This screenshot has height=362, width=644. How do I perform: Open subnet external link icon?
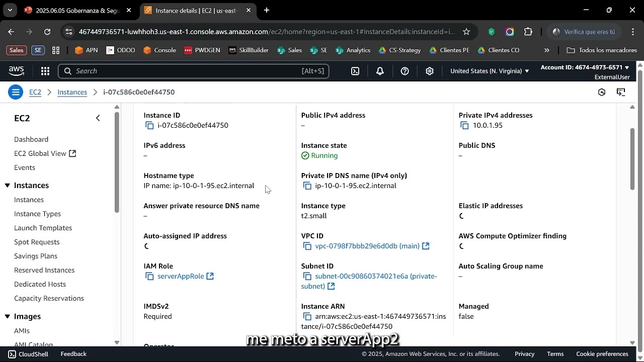331,286
